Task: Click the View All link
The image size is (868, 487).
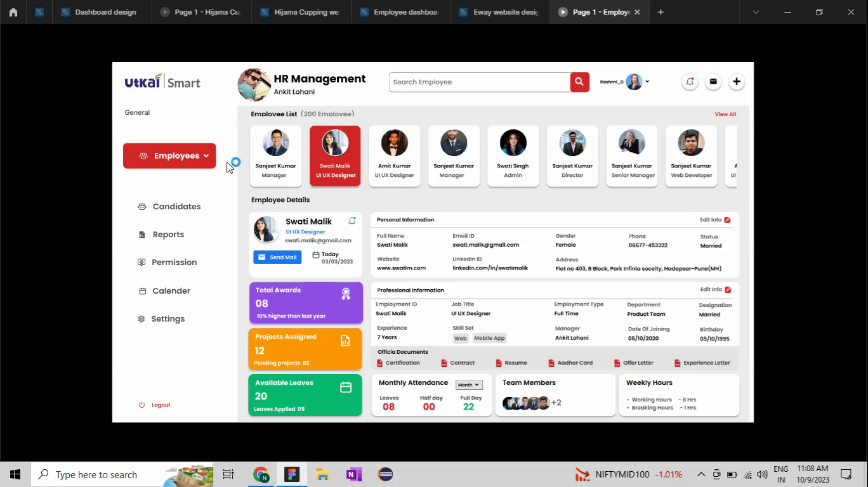Action: coord(725,114)
